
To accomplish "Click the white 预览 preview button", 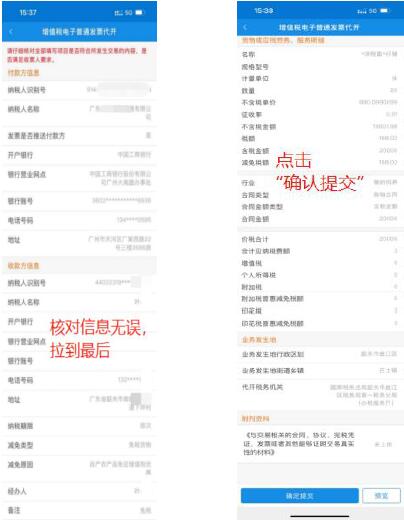I will [381, 496].
